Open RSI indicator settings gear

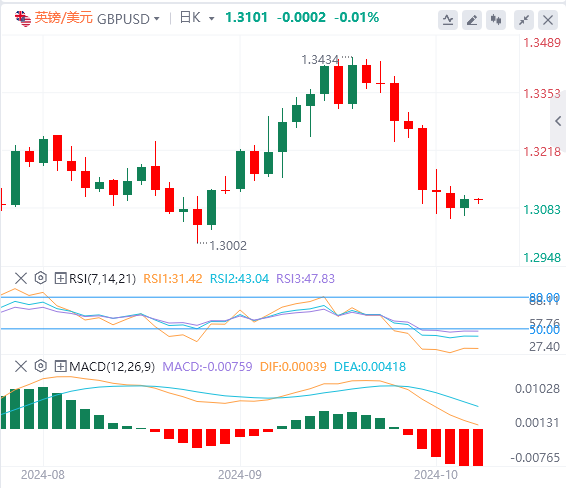pyautogui.click(x=41, y=278)
